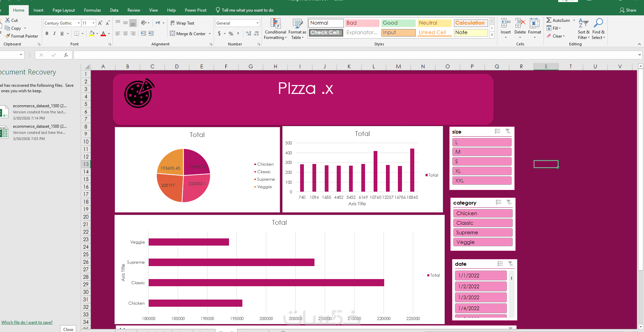Clear filter on date slicer

(x=511, y=264)
